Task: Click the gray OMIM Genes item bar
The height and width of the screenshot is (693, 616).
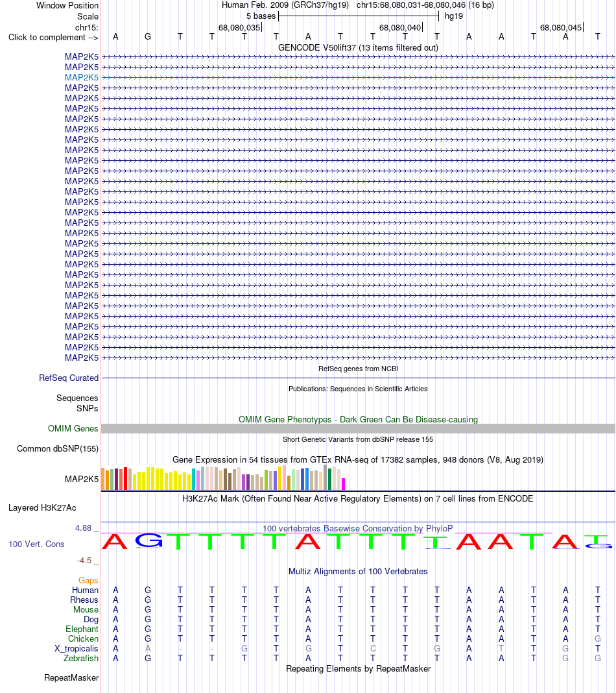Action: (x=358, y=429)
